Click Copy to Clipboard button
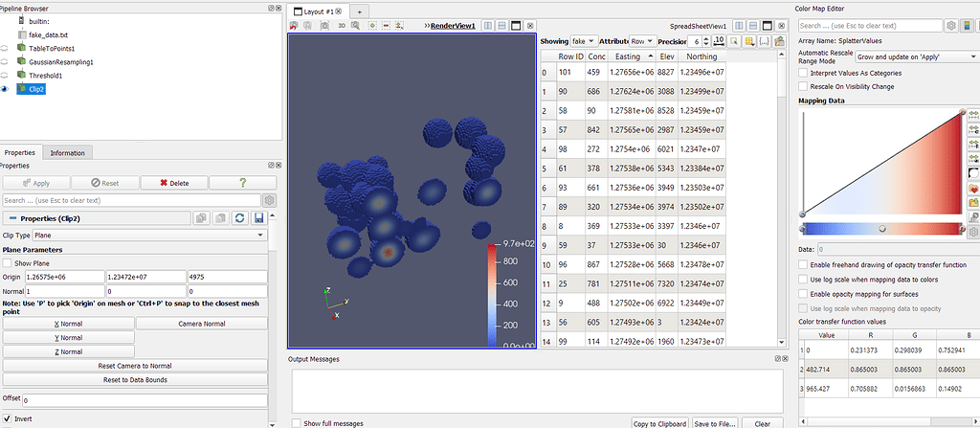The image size is (980, 428). (659, 423)
